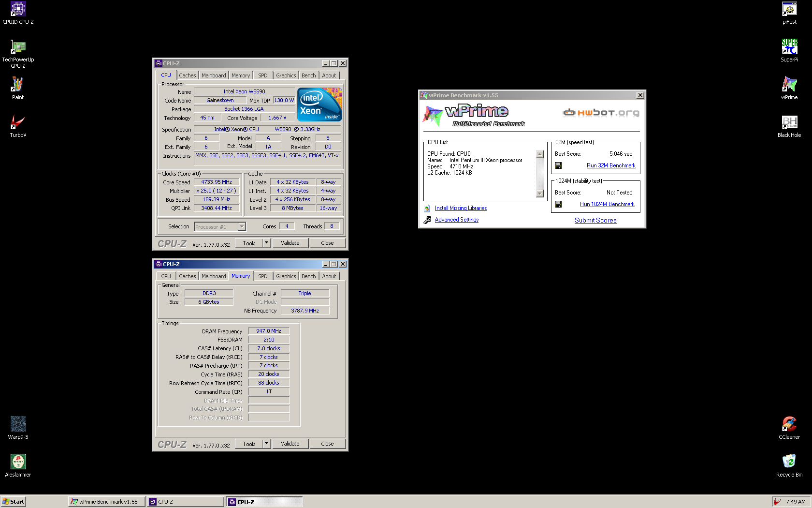Open the TechPowerUp GPU-Z desktop icon
The height and width of the screenshot is (508, 812).
(18, 53)
